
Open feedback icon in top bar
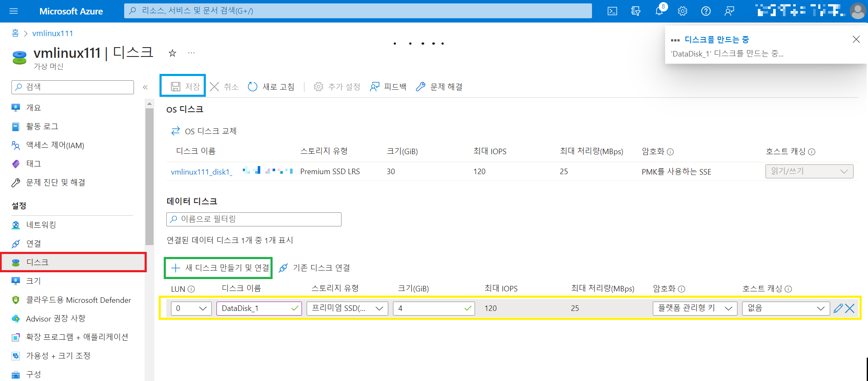(729, 11)
